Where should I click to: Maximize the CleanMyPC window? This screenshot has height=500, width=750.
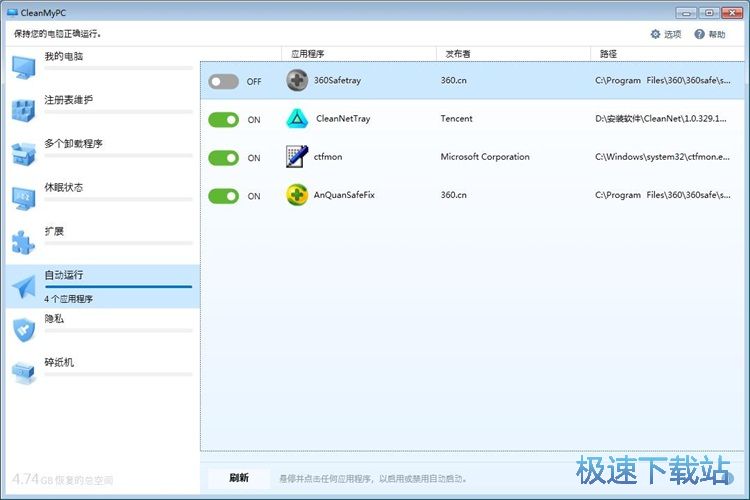click(709, 13)
